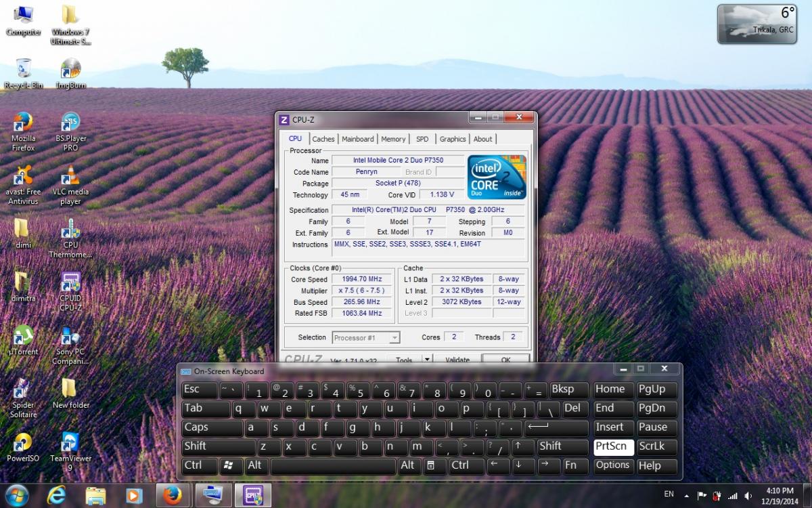Click the Level 2 cache value '3072 KBytes'

pyautogui.click(x=461, y=302)
